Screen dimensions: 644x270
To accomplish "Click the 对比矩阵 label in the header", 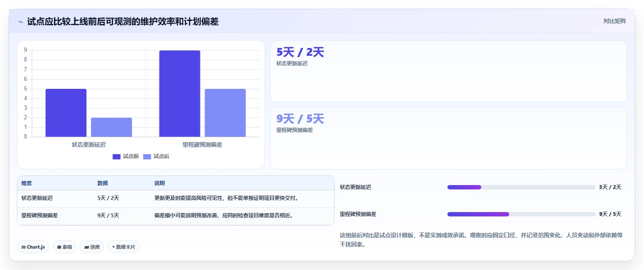I will [615, 21].
